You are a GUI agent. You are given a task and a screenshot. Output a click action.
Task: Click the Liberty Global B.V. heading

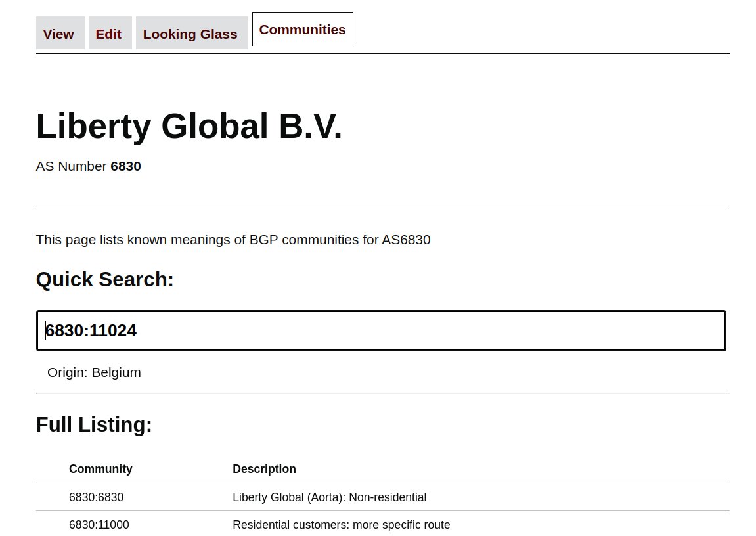[x=189, y=126]
